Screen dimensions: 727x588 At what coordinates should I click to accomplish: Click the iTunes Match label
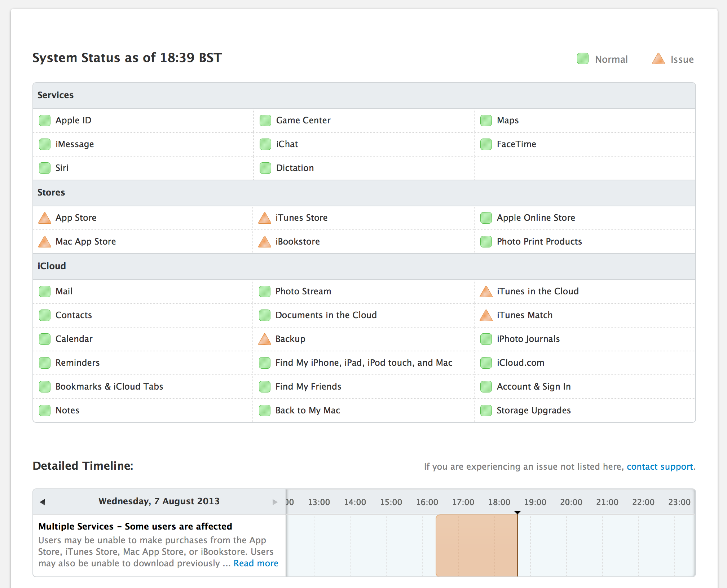pos(525,315)
